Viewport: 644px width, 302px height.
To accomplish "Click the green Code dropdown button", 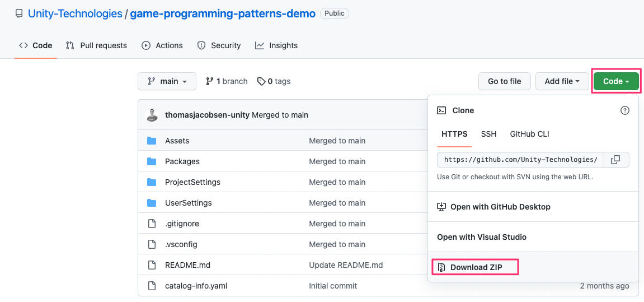I will click(x=616, y=81).
